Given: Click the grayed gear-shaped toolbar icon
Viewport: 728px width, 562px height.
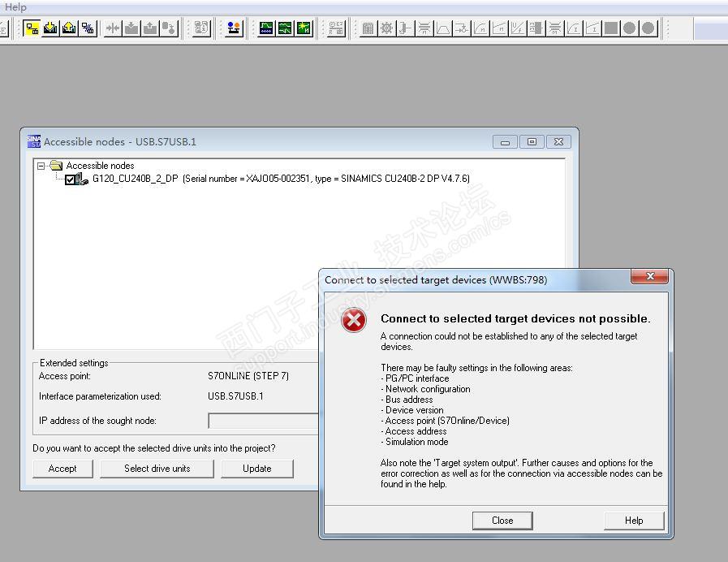Looking at the screenshot, I should 387,28.
